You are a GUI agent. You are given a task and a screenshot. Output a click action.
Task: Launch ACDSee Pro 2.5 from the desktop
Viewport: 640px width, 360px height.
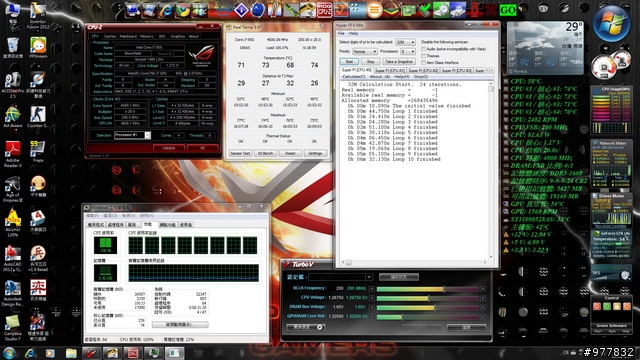click(x=13, y=85)
